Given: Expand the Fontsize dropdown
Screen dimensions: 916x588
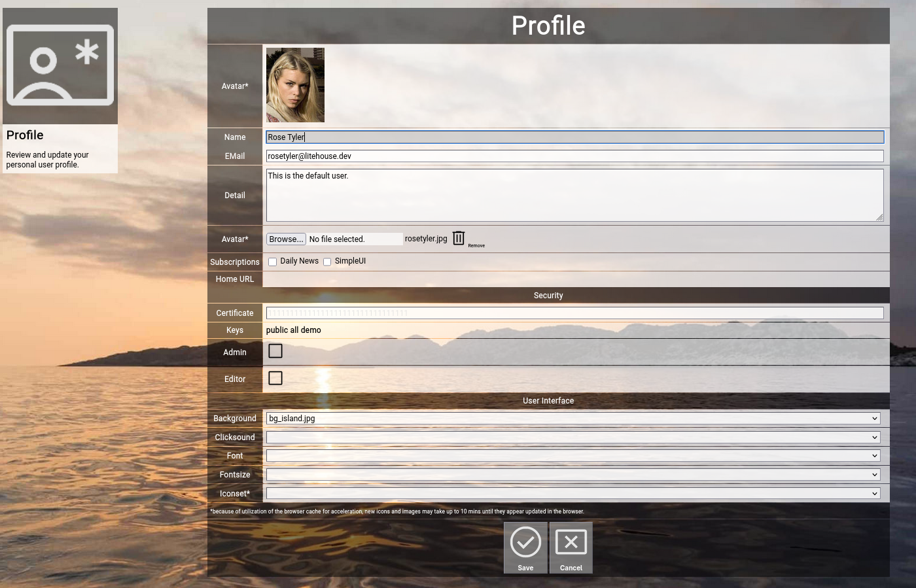Looking at the screenshot, I should click(x=573, y=475).
